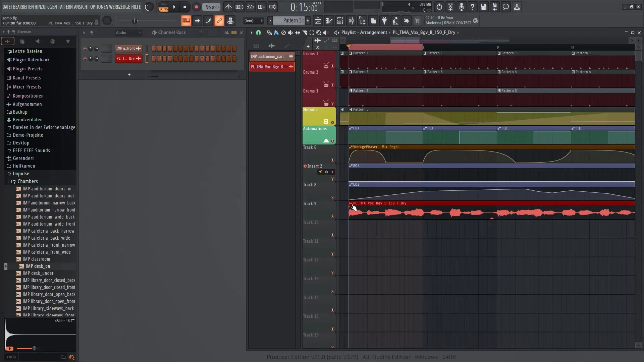The image size is (644, 362).
Task: Select the Zoom tool in Playlist
Action: [x=319, y=33]
